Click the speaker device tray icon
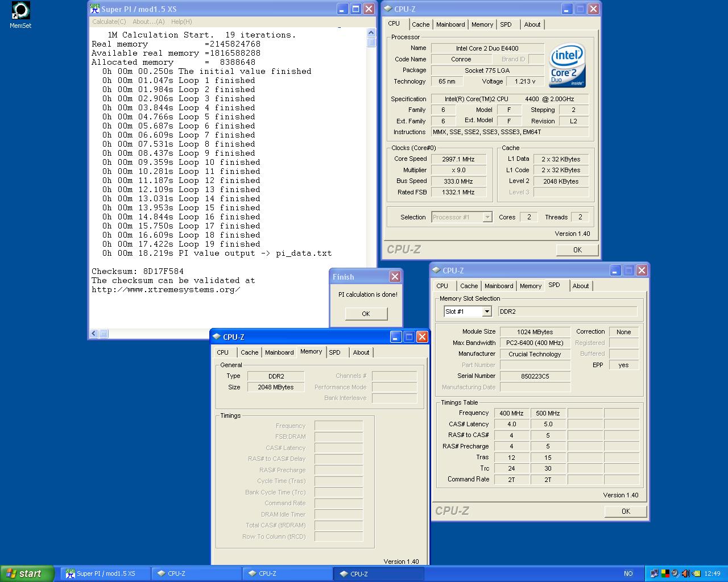 tap(675, 573)
